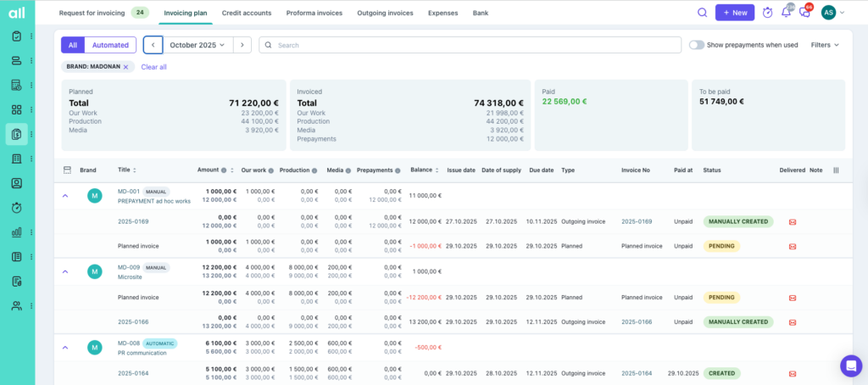868x385 pixels.
Task: Open the Credit accounts tab
Action: [x=247, y=13]
